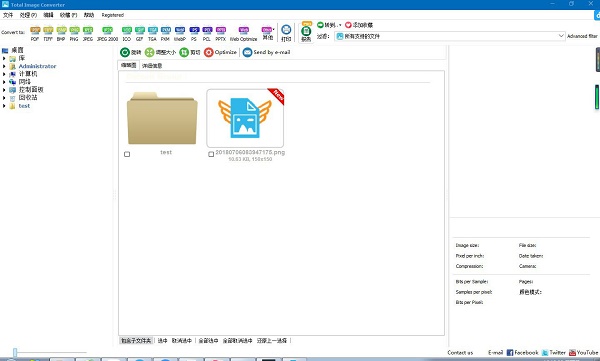The width and height of the screenshot is (600, 361).
Task: Open the green go-to arrow dropdown
Action: (x=329, y=25)
